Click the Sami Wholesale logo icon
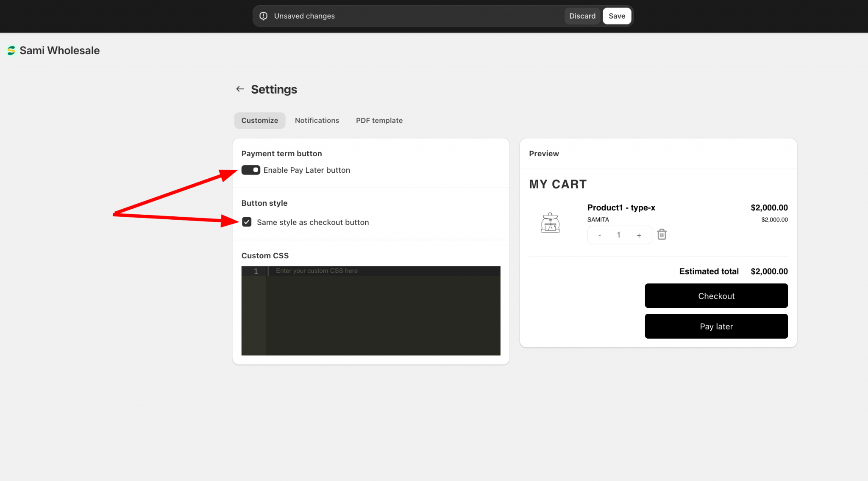The image size is (868, 481). coord(11,51)
